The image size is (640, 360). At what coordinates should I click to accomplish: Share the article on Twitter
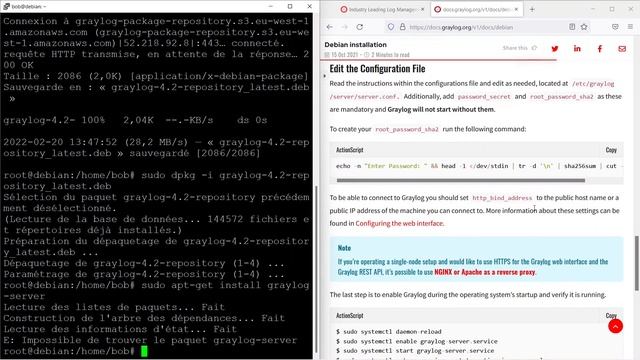(555, 49)
